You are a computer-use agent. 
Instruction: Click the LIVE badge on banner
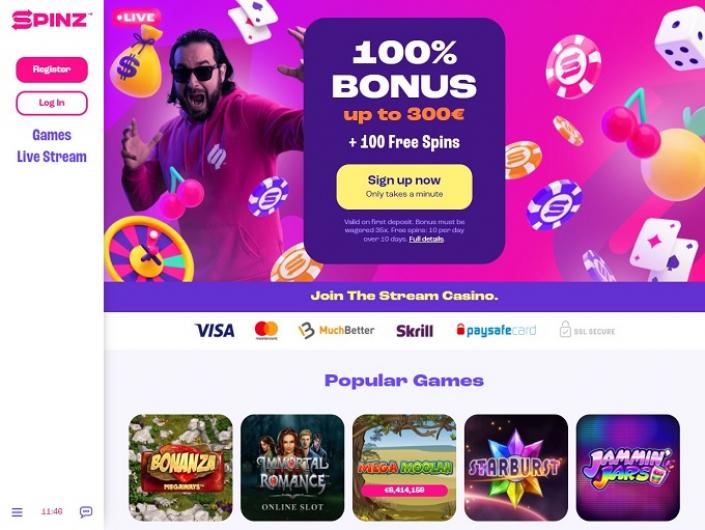[x=136, y=18]
